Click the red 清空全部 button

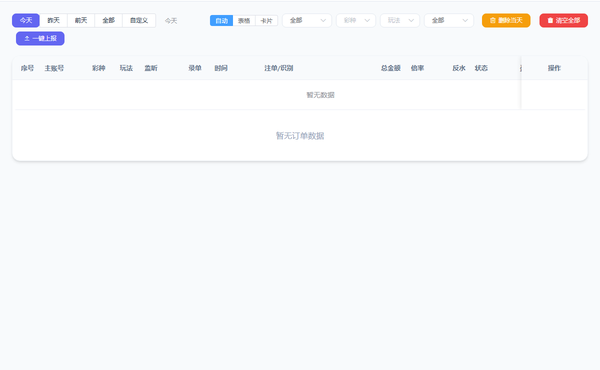564,20
